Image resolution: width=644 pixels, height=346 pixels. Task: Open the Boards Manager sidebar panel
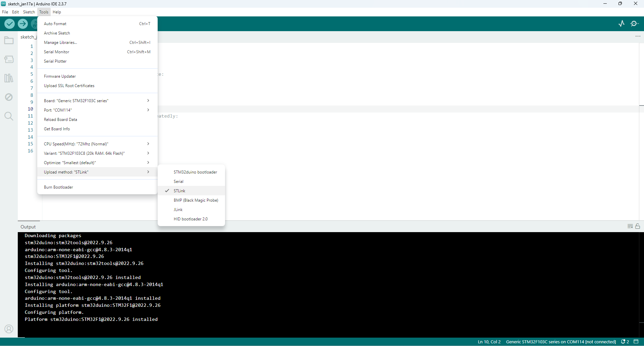point(9,59)
